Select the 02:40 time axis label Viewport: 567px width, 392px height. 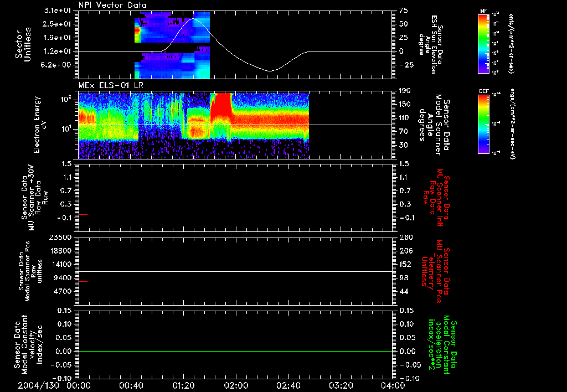point(288,386)
